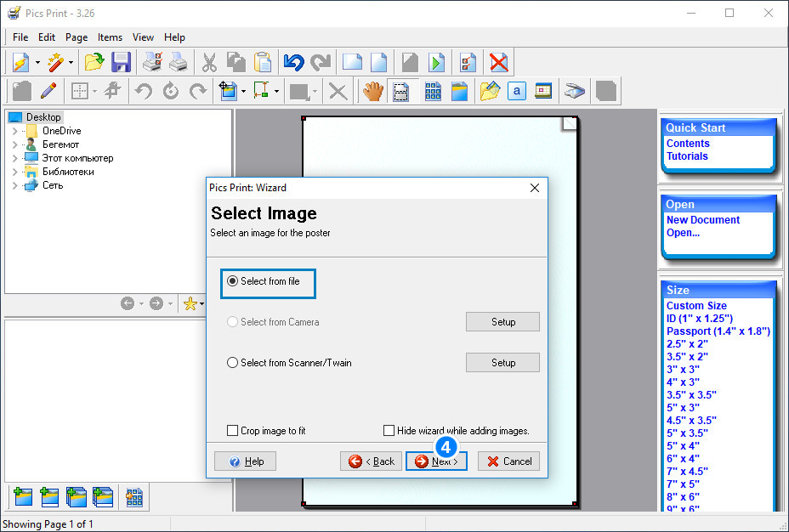Select the 'Select from file' radio button
This screenshot has width=789, height=532.
click(x=232, y=281)
